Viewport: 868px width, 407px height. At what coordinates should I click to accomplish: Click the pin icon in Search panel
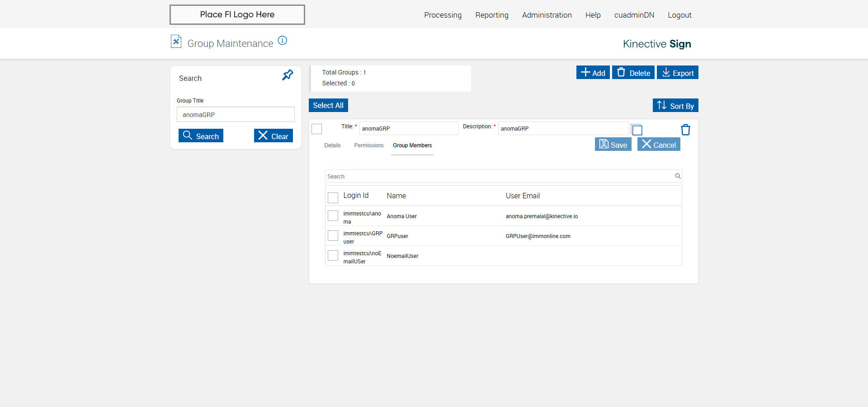(288, 75)
